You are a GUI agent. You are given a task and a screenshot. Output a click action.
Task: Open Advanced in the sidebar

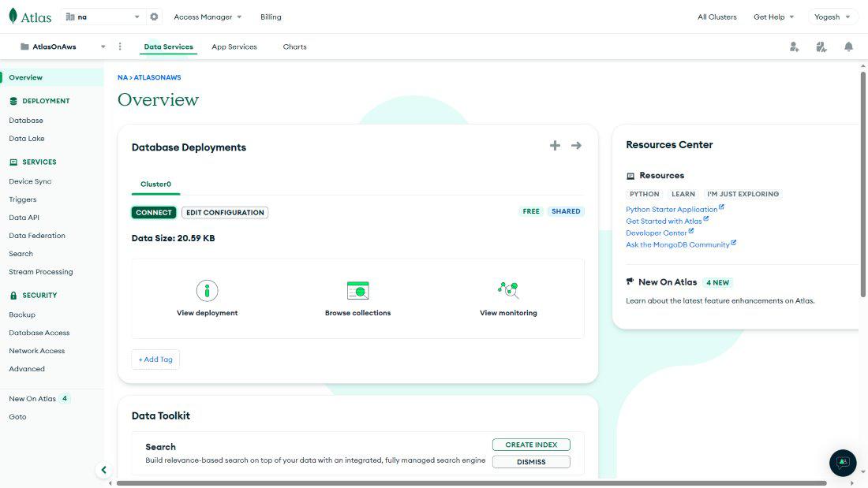click(x=27, y=369)
